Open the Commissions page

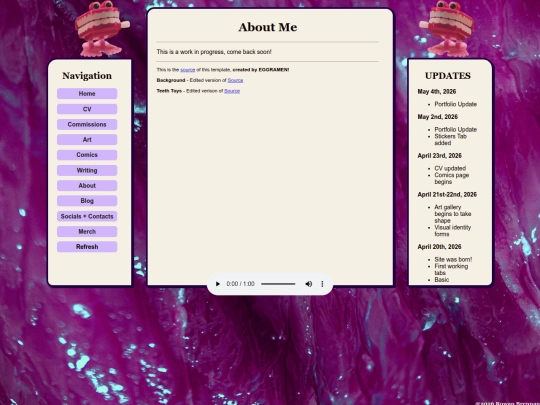87,124
